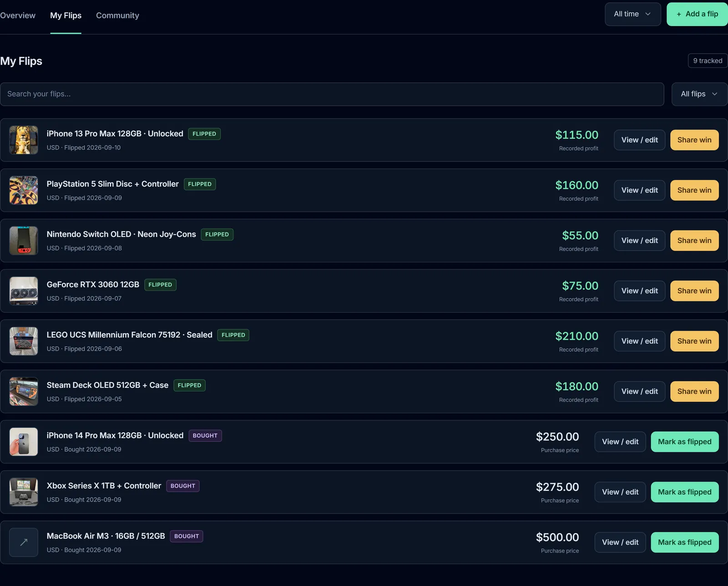Mark iPhone 14 Pro Max as flipped

[x=685, y=442]
